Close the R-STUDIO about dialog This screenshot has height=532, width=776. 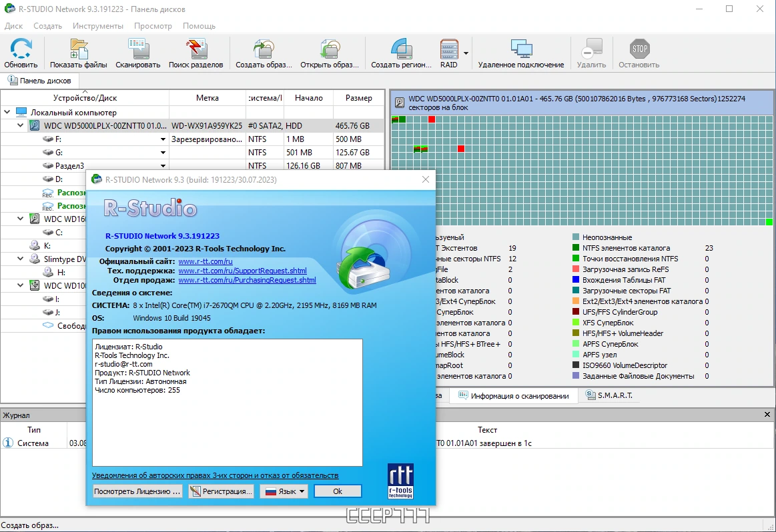coord(426,179)
